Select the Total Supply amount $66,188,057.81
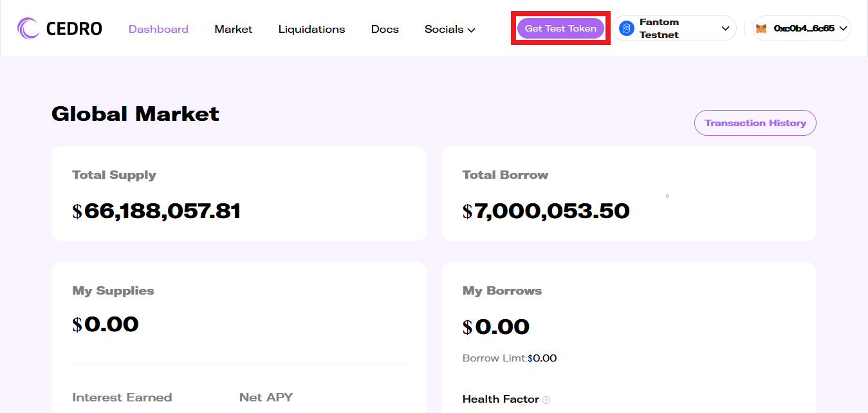Viewport: 868px width, 413px height. pyautogui.click(x=156, y=211)
